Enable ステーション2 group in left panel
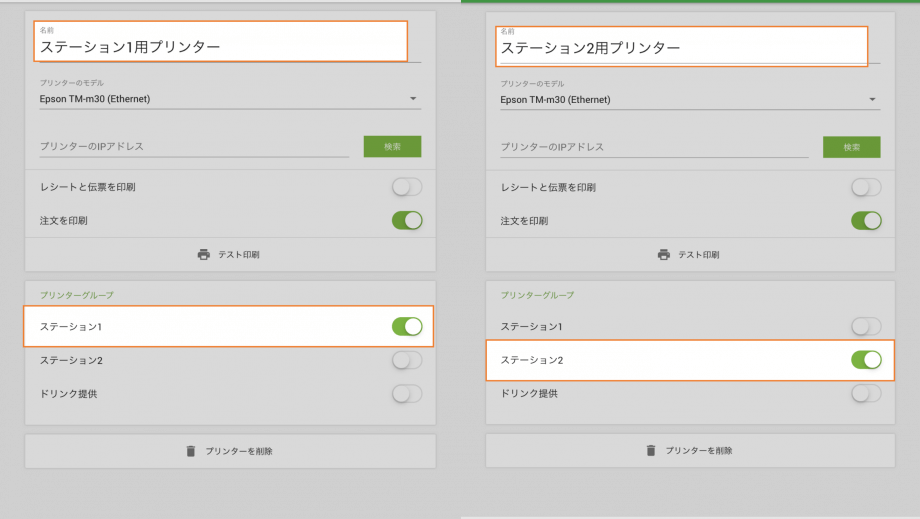The width and height of the screenshot is (920, 519). click(x=406, y=360)
